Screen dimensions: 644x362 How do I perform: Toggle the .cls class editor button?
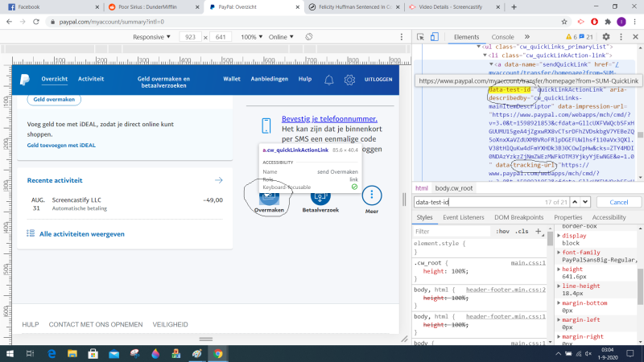522,231
